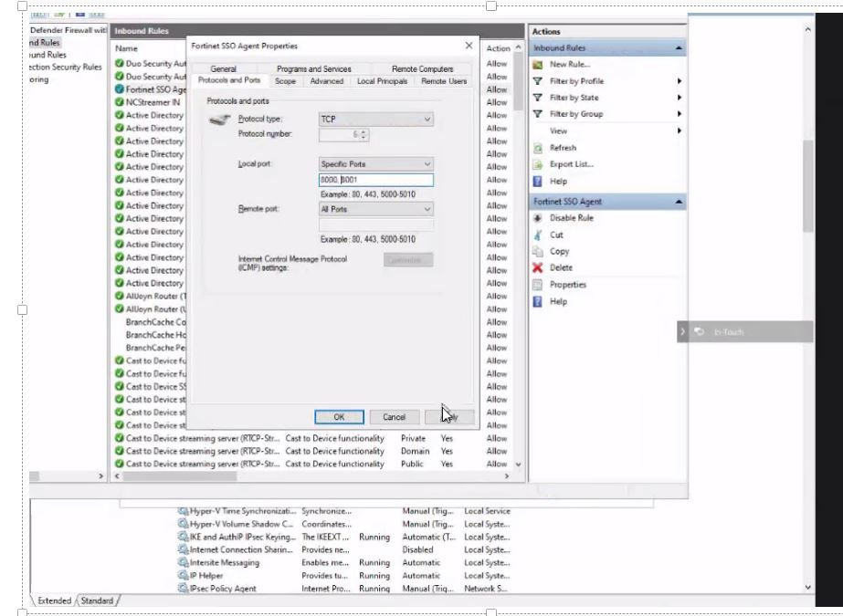Click the Cancel button
843x616 pixels.
[394, 417]
